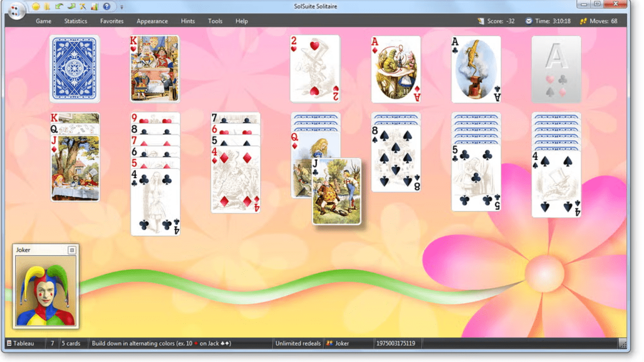This screenshot has height=362, width=644.
Task: Click the empty foundation slot marked A
Action: click(x=556, y=69)
